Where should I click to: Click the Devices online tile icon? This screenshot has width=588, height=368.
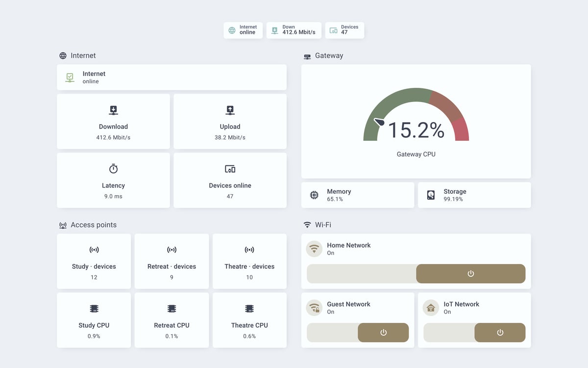(230, 169)
